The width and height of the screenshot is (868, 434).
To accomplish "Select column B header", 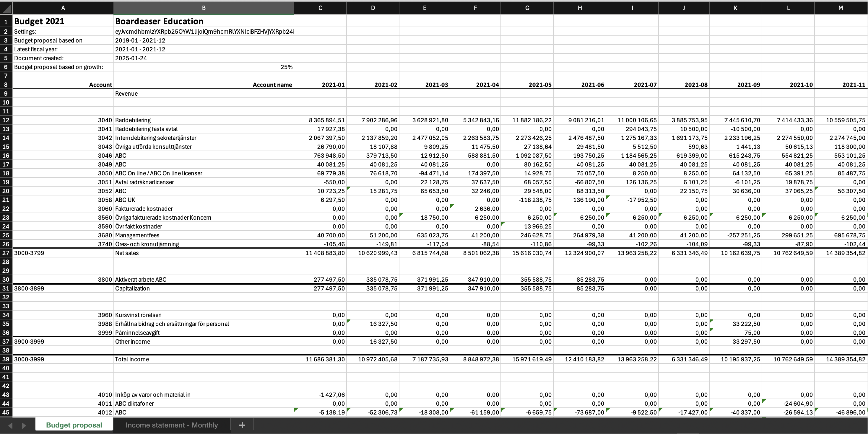I will (x=204, y=8).
